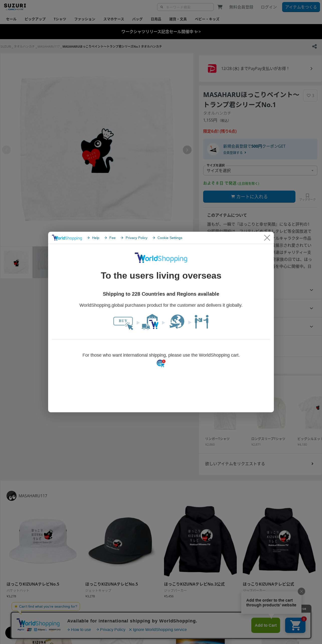Toggle the heart favorite button showing 3
This screenshot has height=644, width=322.
(310, 96)
